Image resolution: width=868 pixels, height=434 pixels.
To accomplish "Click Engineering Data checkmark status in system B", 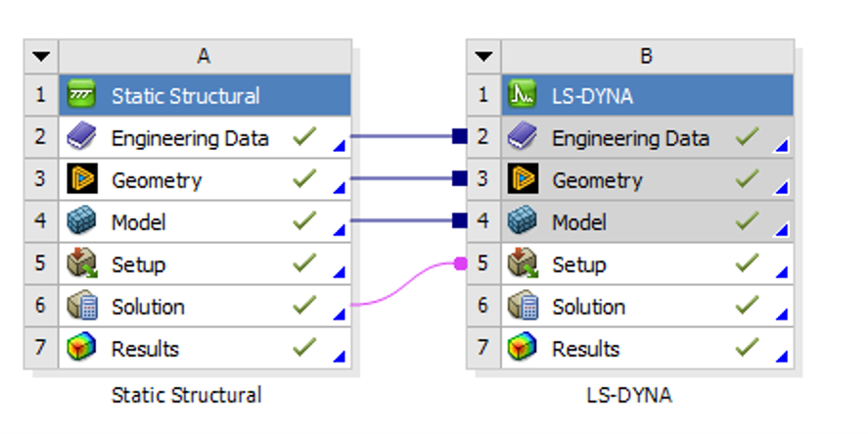I will coord(747,136).
